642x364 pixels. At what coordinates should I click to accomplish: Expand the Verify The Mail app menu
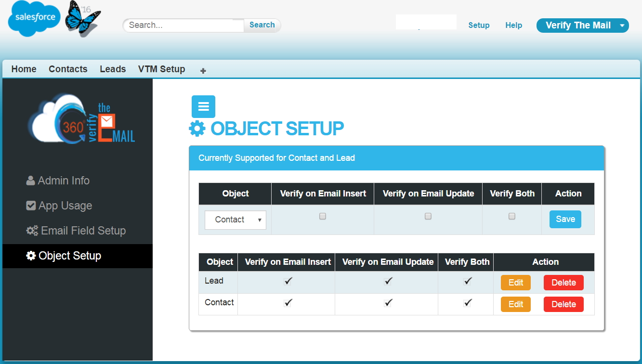coord(582,26)
